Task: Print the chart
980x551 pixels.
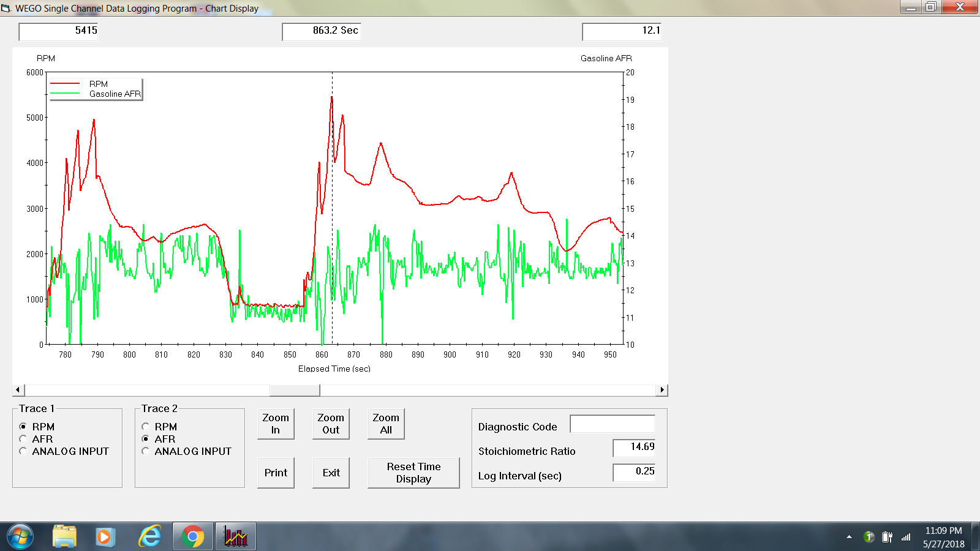Action: (x=276, y=473)
